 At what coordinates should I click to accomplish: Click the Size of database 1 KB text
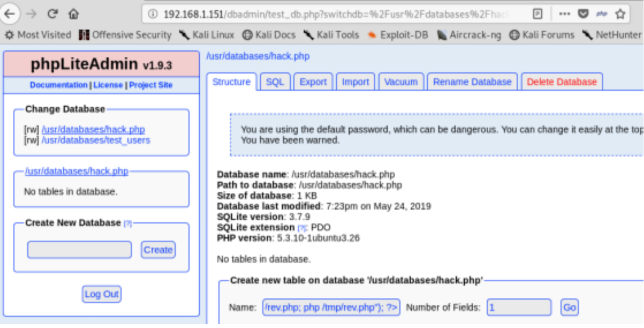(x=267, y=196)
